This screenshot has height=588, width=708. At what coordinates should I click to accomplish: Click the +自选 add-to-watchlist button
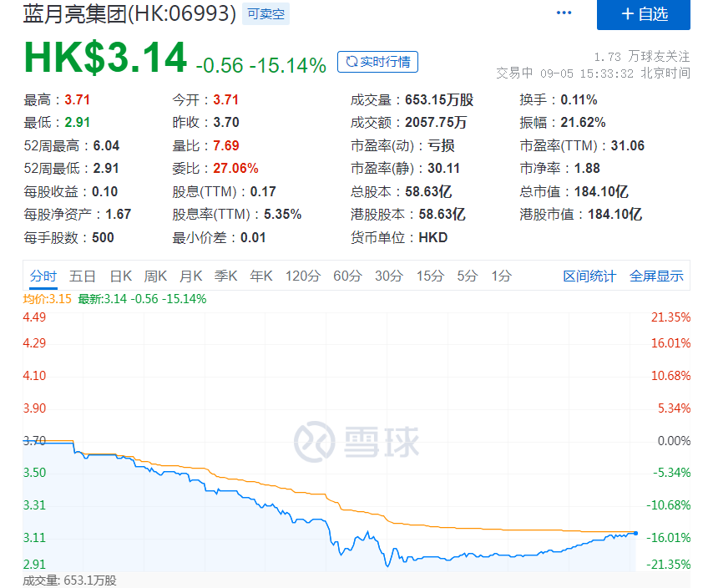pos(644,16)
